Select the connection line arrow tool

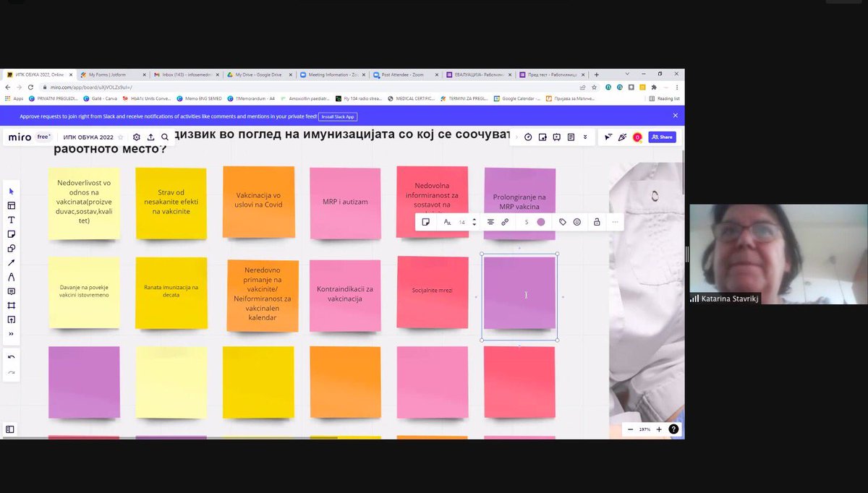coord(11,262)
